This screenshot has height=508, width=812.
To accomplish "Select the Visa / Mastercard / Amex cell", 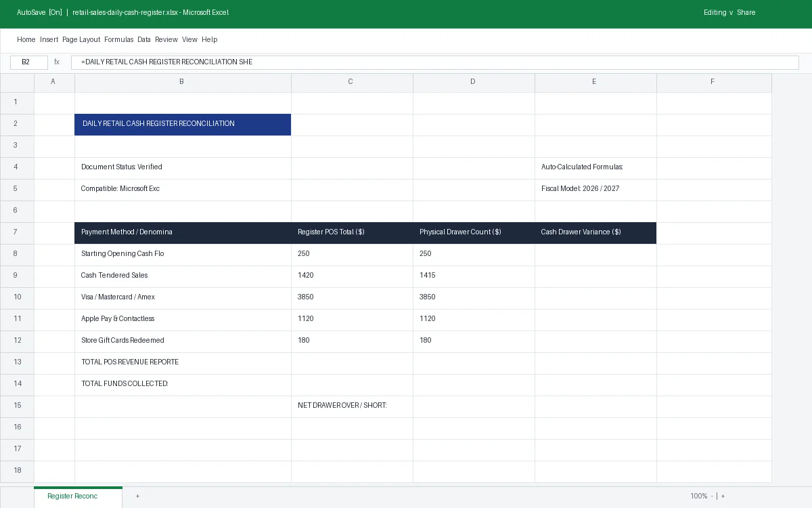I will point(183,297).
